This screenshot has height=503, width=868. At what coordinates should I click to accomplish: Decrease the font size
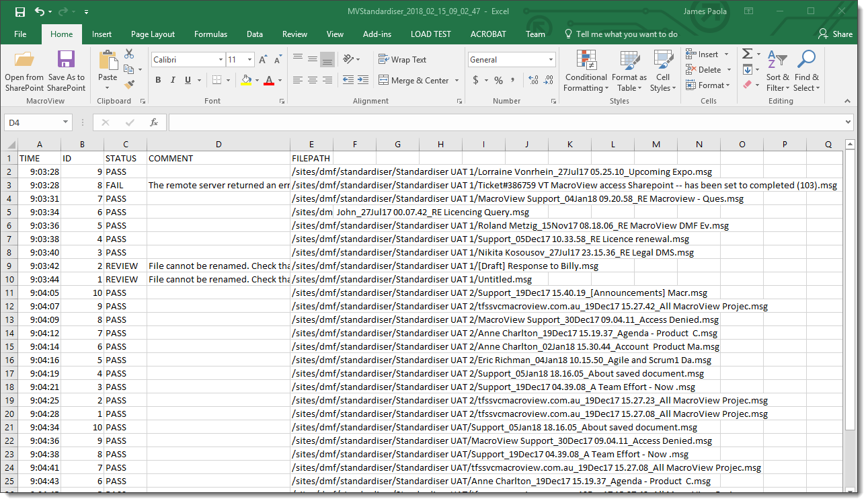(x=278, y=60)
